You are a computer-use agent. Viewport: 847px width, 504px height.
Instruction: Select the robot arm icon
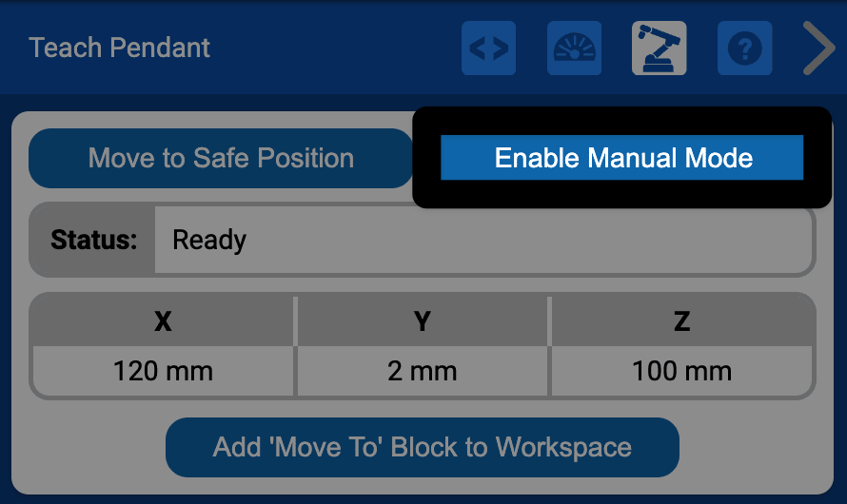660,48
